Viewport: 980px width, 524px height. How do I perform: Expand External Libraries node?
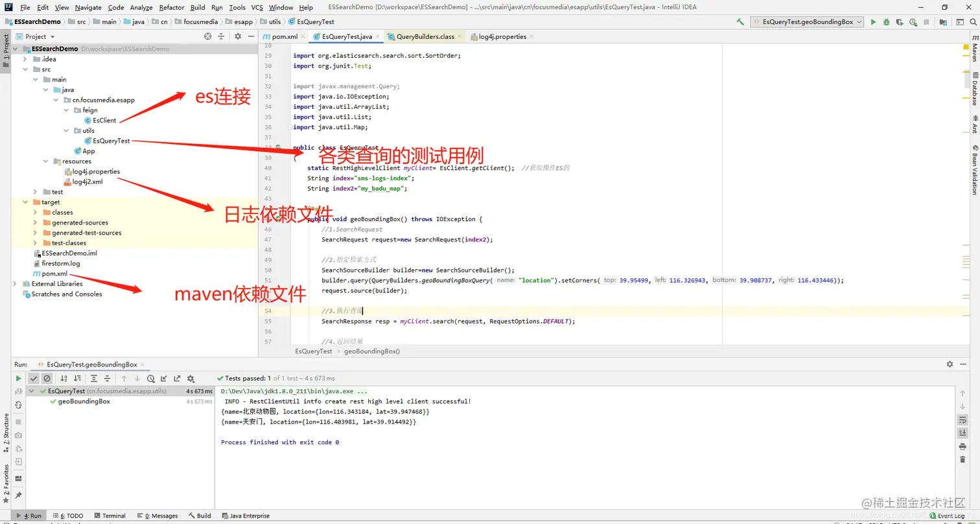16,284
